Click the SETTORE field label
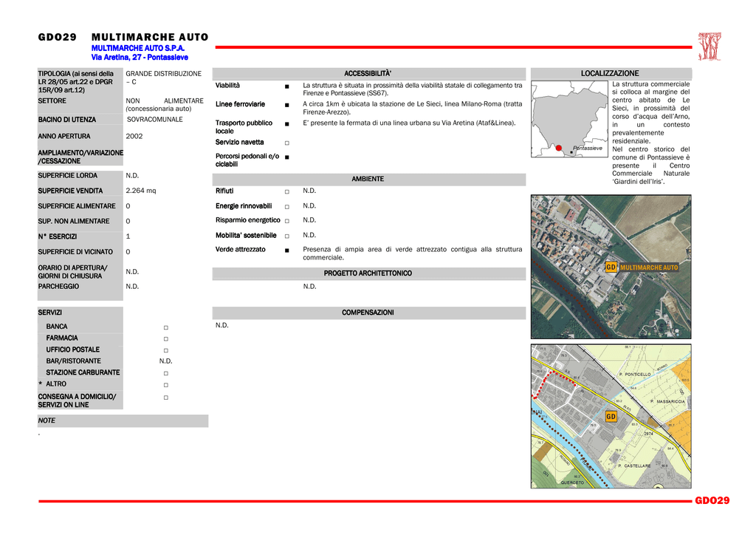 (52, 100)
